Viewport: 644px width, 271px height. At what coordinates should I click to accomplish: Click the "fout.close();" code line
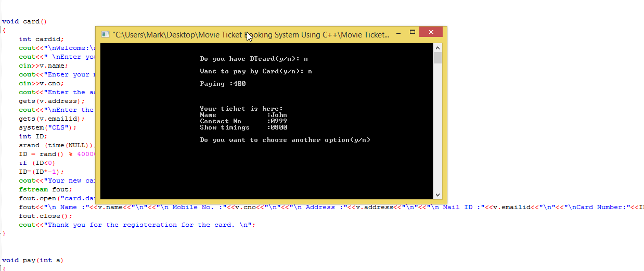click(45, 216)
